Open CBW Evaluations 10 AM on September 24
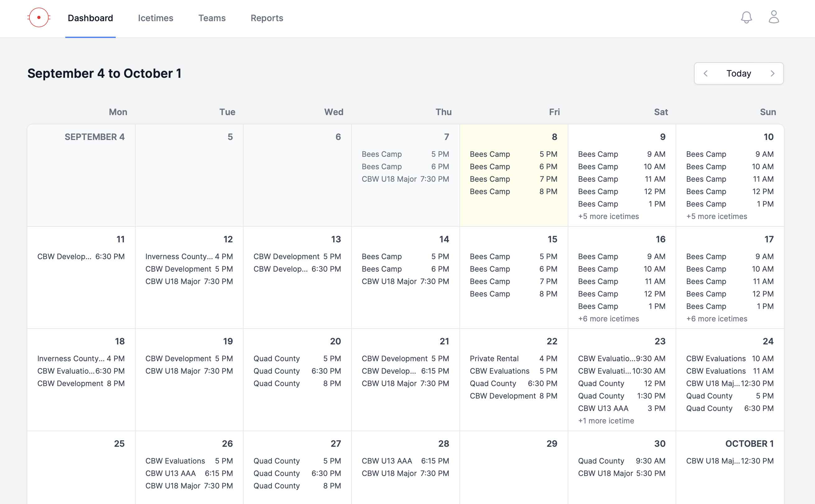This screenshot has height=504, width=815. coord(730,358)
